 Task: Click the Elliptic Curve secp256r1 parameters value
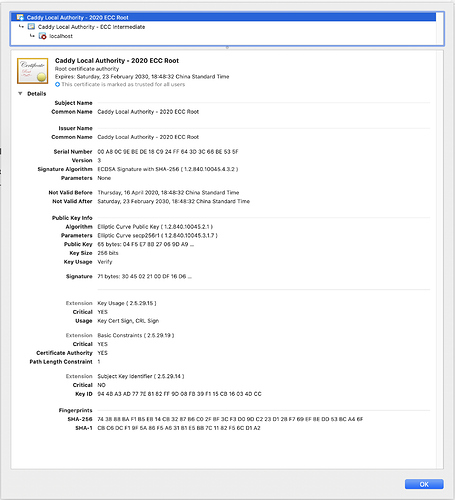157,235
